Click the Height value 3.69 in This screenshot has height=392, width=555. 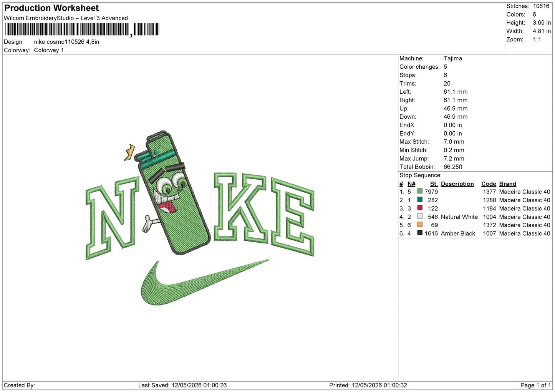[x=542, y=23]
